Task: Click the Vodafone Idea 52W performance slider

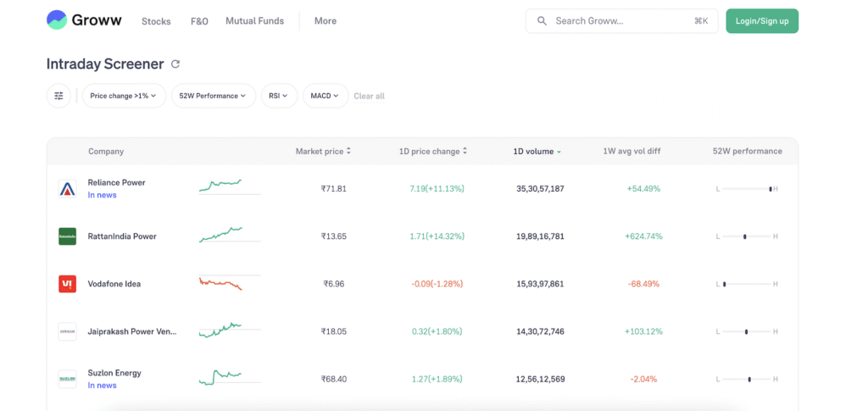Action: click(747, 285)
